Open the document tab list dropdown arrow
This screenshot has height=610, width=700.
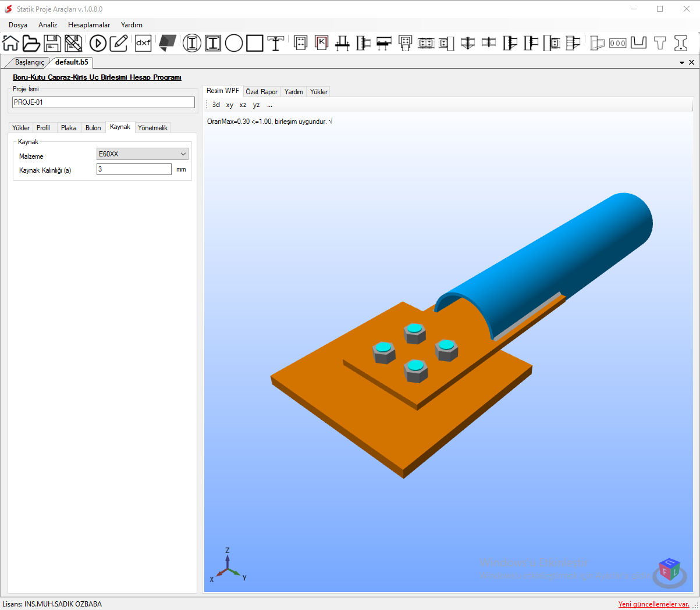tap(682, 62)
